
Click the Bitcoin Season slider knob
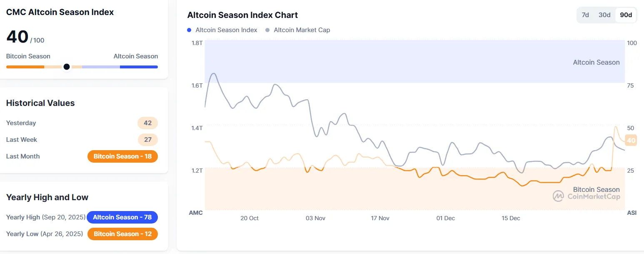67,67
